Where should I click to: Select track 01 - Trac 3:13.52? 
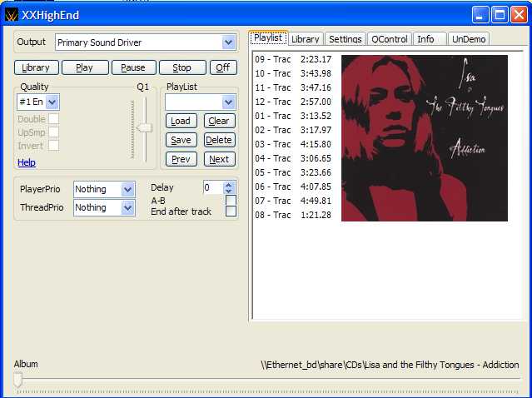293,116
